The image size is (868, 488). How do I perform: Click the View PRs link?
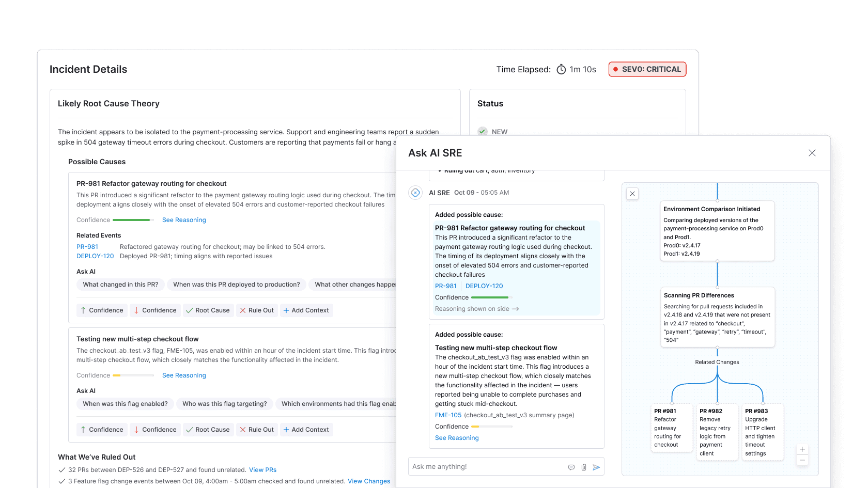click(x=262, y=470)
